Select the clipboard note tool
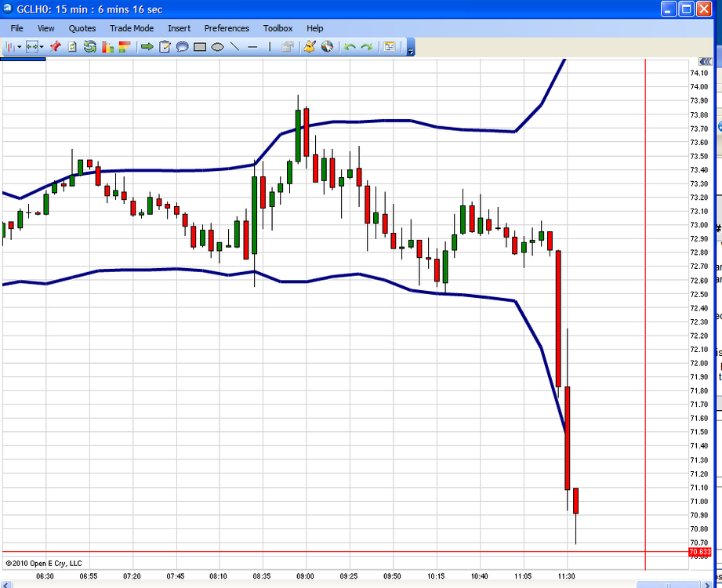722x588 pixels. [165, 46]
